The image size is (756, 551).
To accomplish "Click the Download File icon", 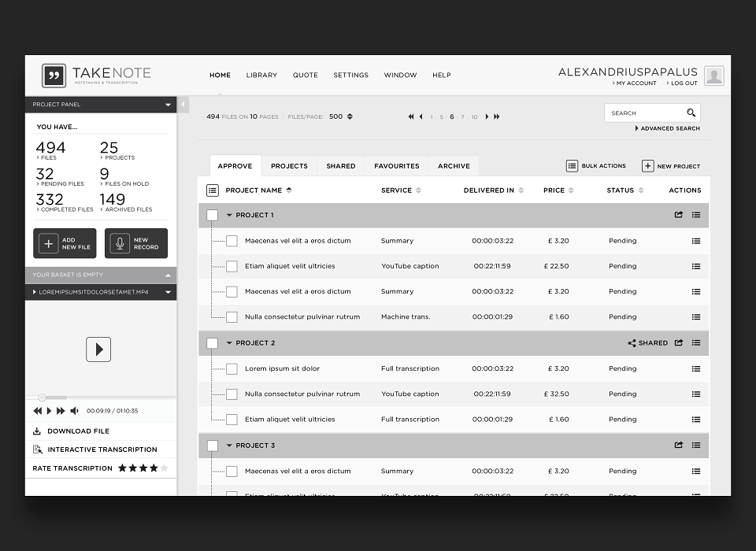I will point(37,431).
